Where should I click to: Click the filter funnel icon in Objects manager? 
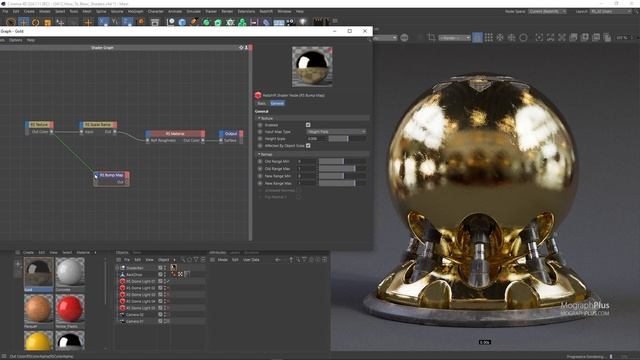196,260
